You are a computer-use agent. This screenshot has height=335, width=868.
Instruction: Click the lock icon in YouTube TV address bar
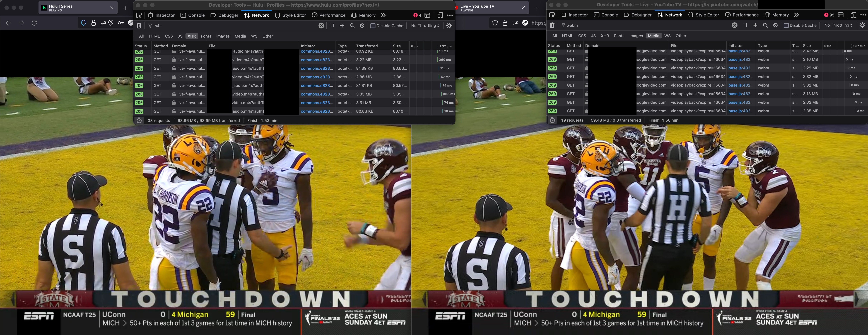pyautogui.click(x=505, y=23)
